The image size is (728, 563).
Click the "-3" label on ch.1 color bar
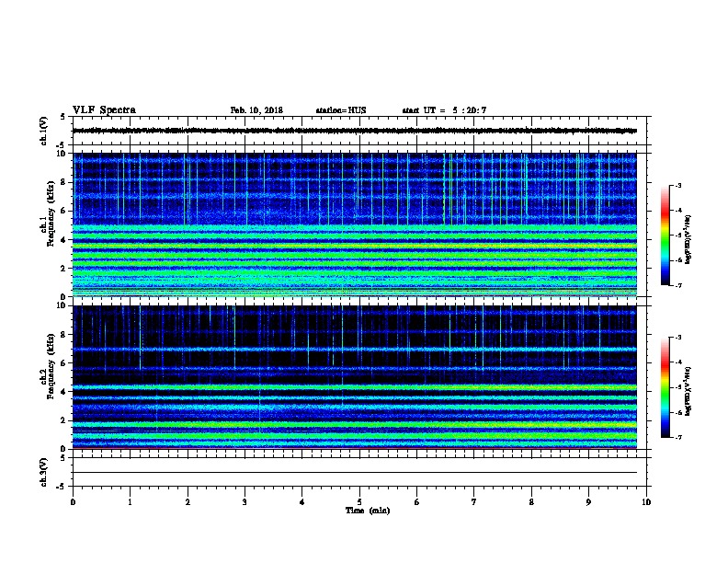click(677, 185)
